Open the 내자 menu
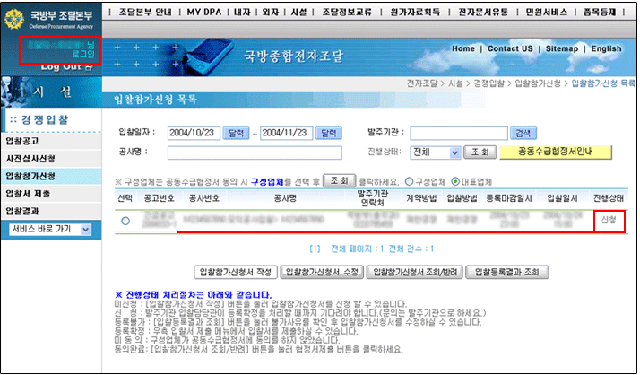Viewport: 640px width, 375px height. point(242,12)
